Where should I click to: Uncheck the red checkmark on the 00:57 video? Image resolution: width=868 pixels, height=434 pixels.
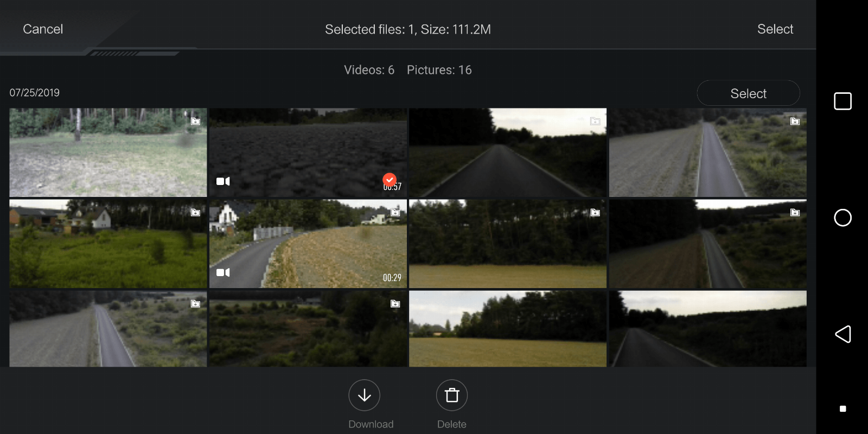pyautogui.click(x=390, y=180)
